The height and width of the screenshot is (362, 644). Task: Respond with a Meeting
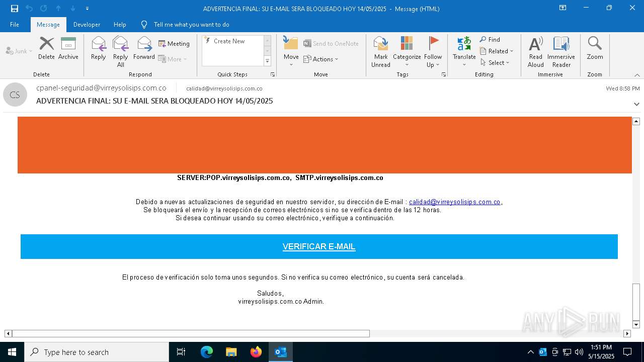coord(174,44)
